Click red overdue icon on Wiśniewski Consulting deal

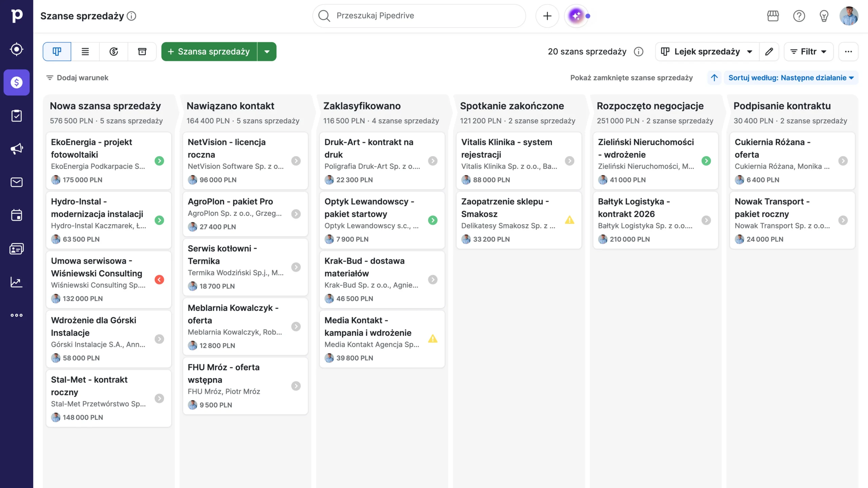click(159, 280)
